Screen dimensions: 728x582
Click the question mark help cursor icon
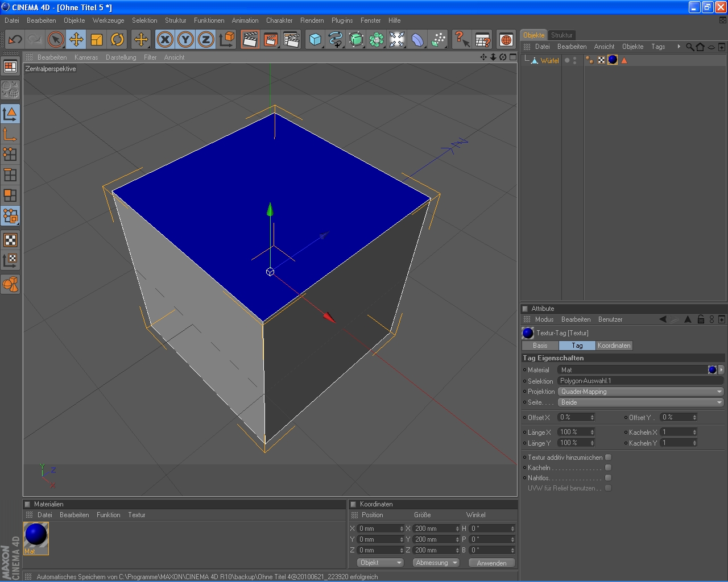click(462, 39)
